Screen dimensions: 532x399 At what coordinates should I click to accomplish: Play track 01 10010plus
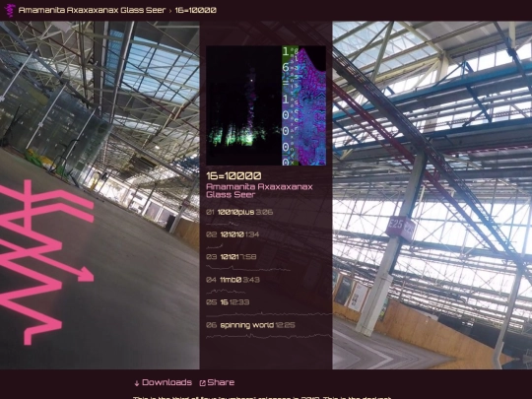pos(235,213)
